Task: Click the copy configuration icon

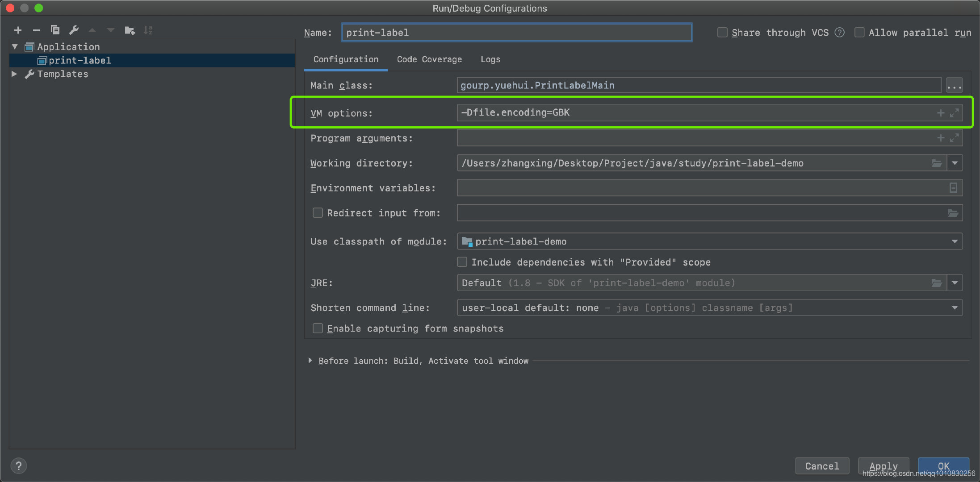Action: pyautogui.click(x=55, y=30)
